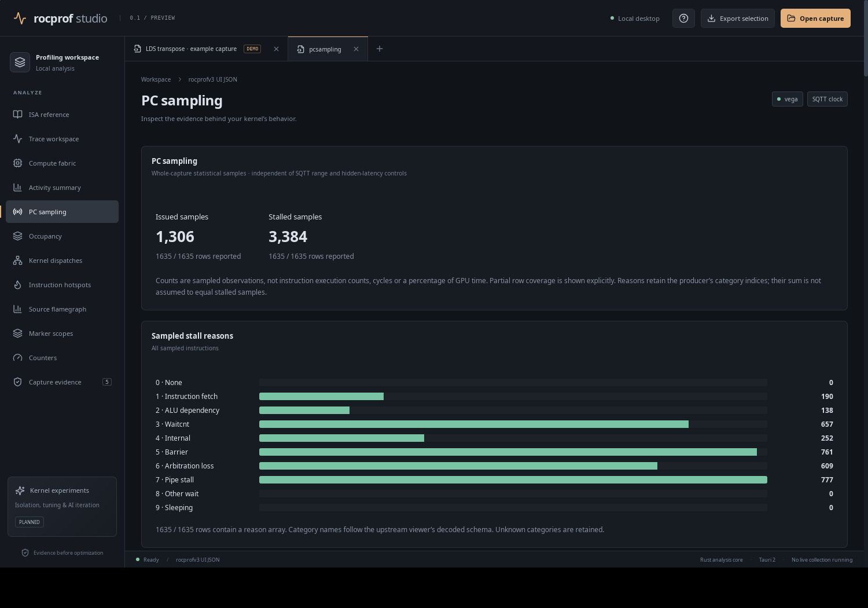
Task: Click the PC sampling radio-wave icon
Action: tap(18, 212)
